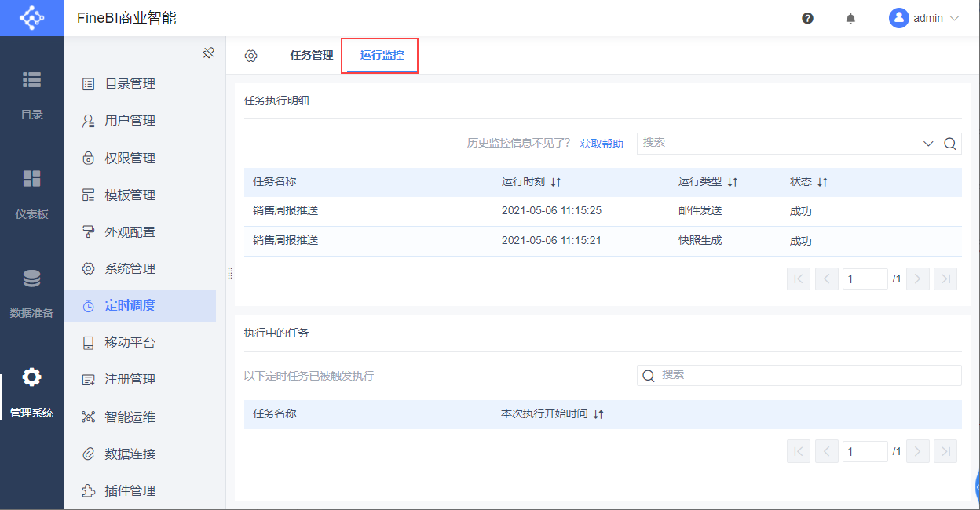Open the admin user dropdown
Viewport: 980px width, 510px height.
(924, 18)
